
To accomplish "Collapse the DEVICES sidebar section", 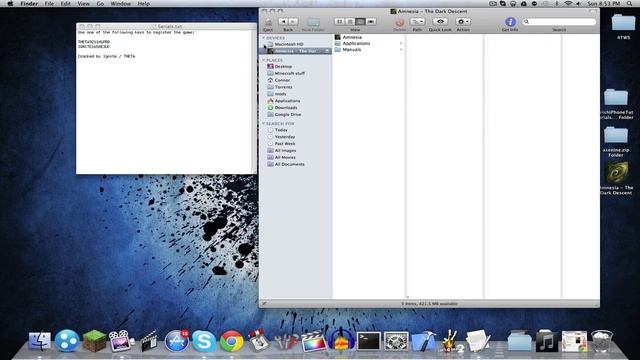I will click(264, 38).
